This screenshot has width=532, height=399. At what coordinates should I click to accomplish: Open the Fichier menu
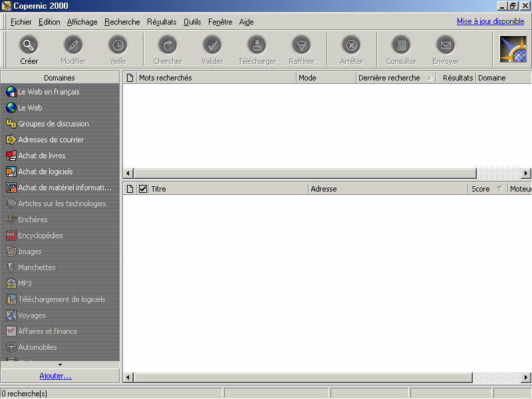pyautogui.click(x=21, y=22)
